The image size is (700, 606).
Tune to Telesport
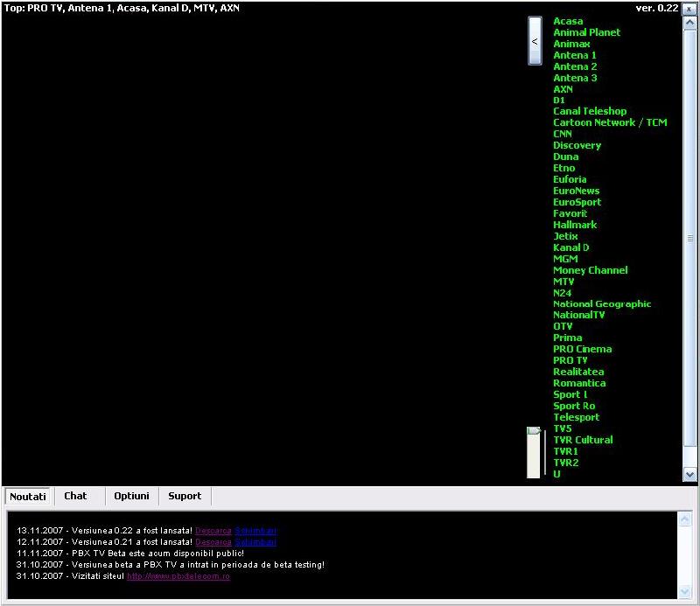coord(577,417)
